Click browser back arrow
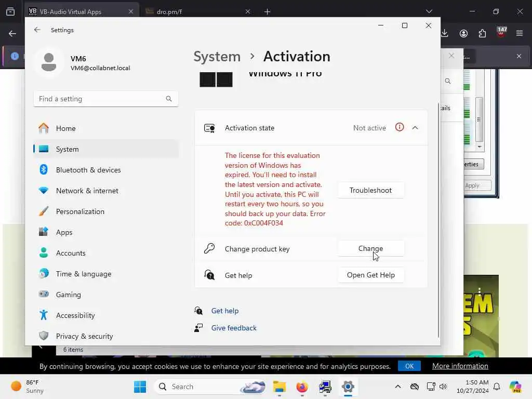Screen dimensions: 532x399 12,33
